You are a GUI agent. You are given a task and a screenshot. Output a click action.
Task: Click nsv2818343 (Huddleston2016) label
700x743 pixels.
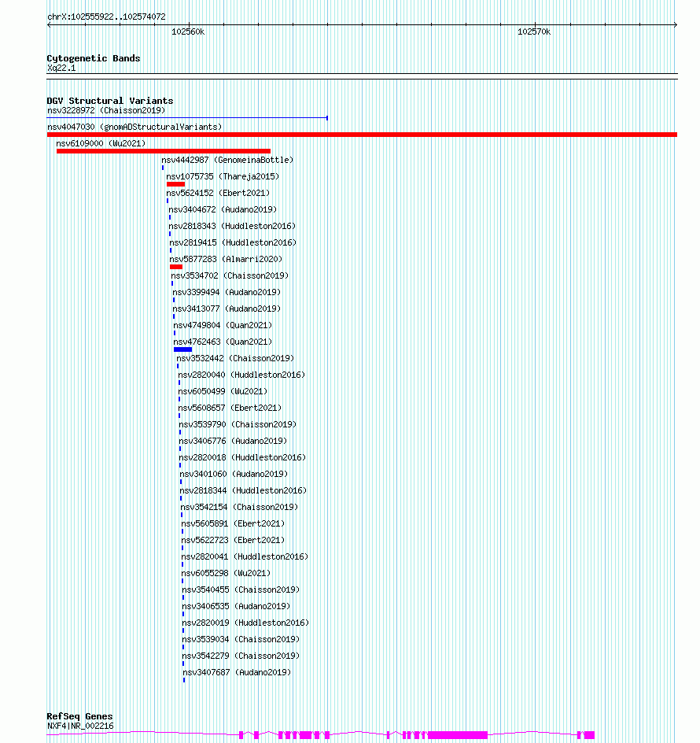(x=232, y=226)
